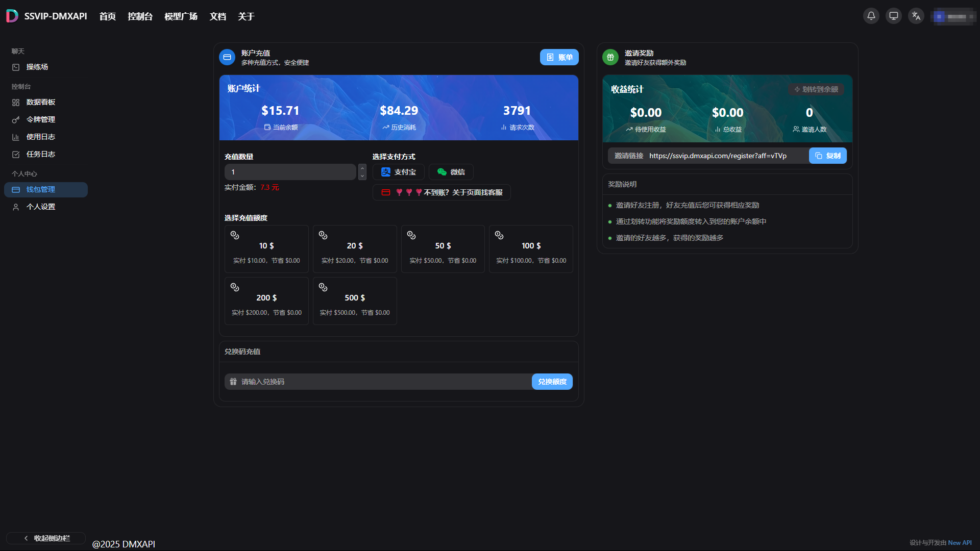This screenshot has height=551, width=980.
Task: Click the blue wallet icon beside 账户充值
Action: point(227,57)
